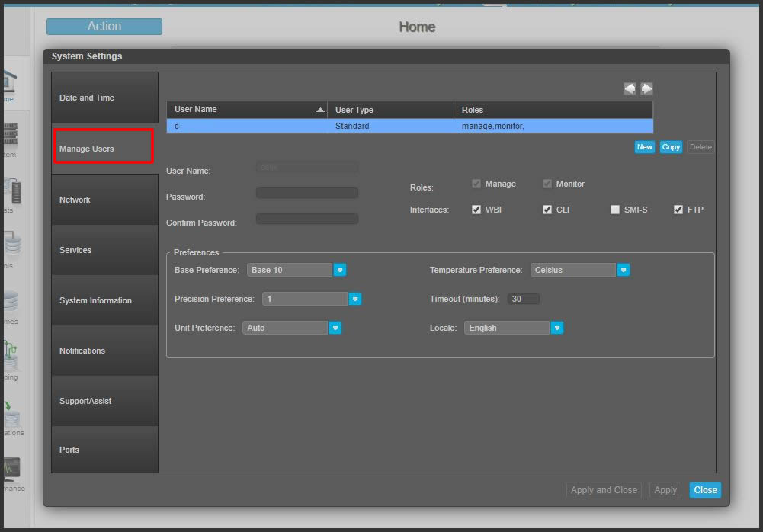The width and height of the screenshot is (763, 532).
Task: Select the Manage Users tab
Action: (104, 149)
